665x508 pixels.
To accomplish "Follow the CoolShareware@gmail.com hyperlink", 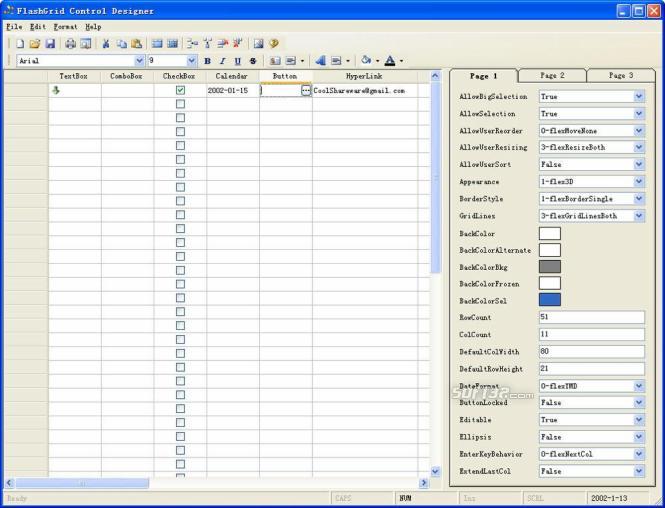I will 359,90.
